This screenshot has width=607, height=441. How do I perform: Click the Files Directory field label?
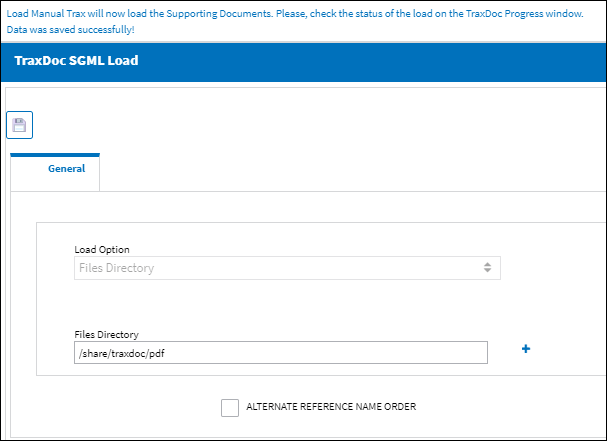click(x=106, y=335)
